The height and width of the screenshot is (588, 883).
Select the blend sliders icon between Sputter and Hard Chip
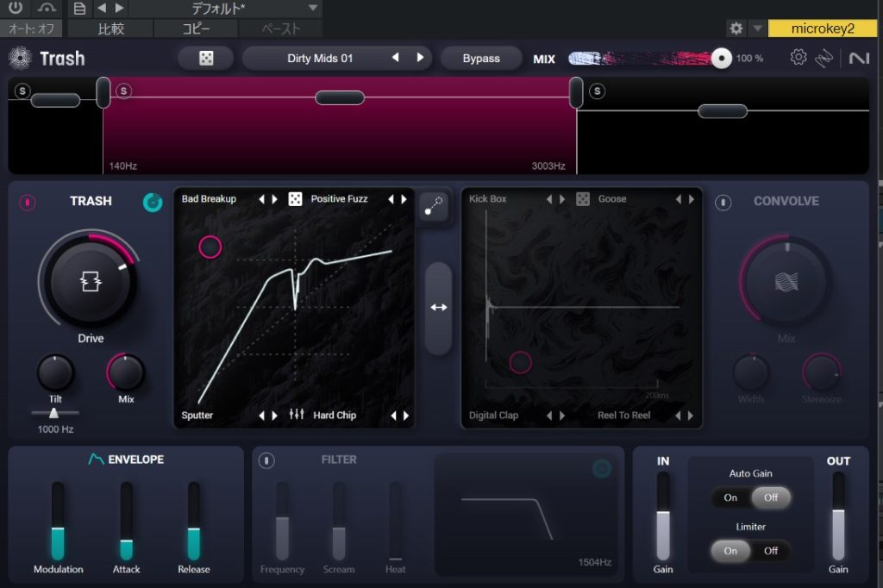coord(297,415)
